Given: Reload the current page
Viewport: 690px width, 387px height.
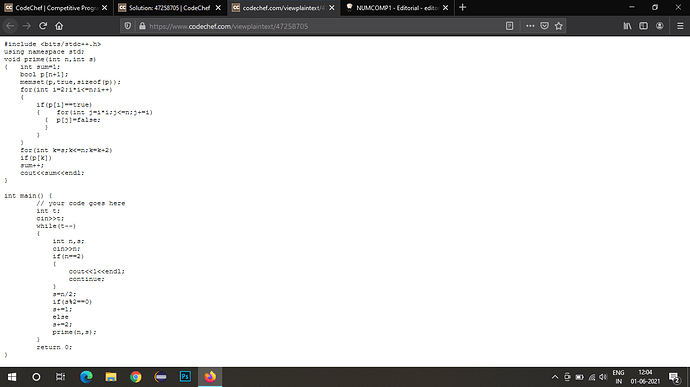Looking at the screenshot, I should (x=43, y=26).
